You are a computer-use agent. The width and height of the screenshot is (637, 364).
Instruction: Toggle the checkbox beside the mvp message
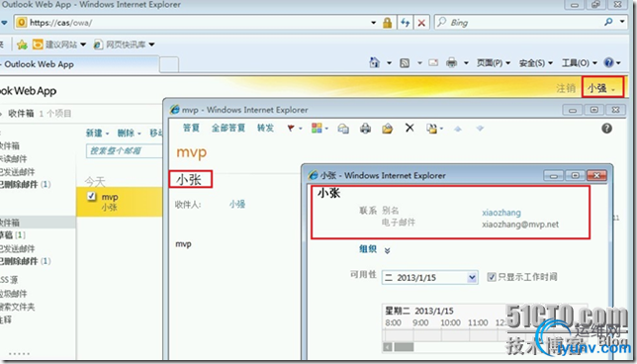(91, 196)
